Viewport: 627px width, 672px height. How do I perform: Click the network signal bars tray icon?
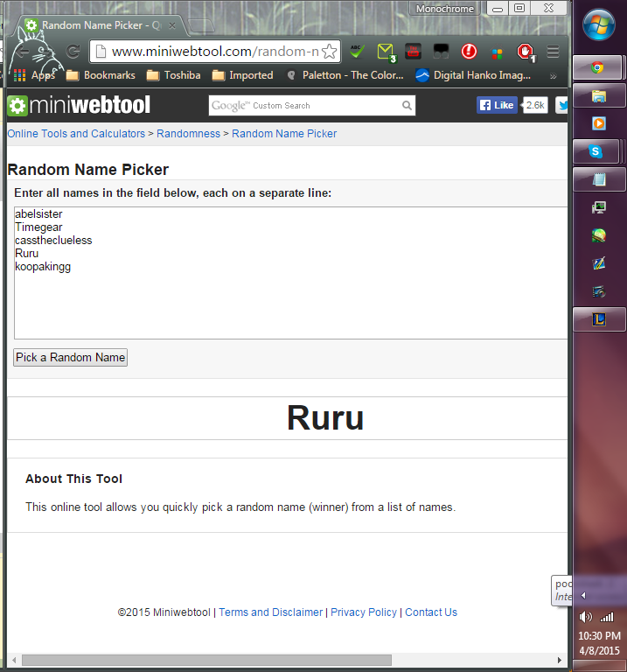[607, 617]
